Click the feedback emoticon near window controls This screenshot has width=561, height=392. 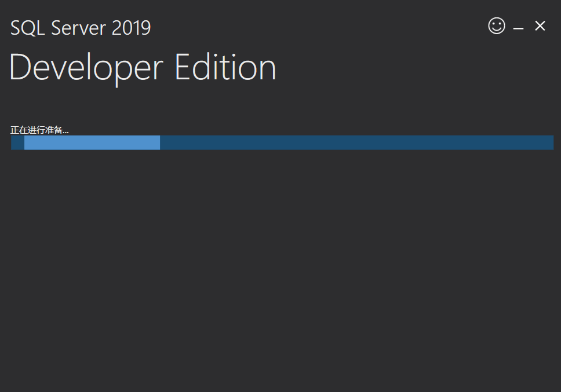496,26
